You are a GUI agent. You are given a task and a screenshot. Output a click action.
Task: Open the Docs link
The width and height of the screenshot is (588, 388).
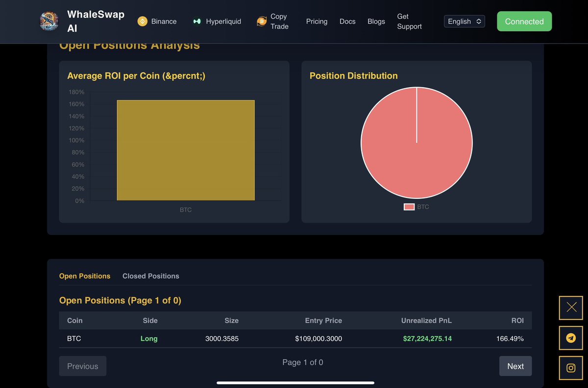pos(347,21)
